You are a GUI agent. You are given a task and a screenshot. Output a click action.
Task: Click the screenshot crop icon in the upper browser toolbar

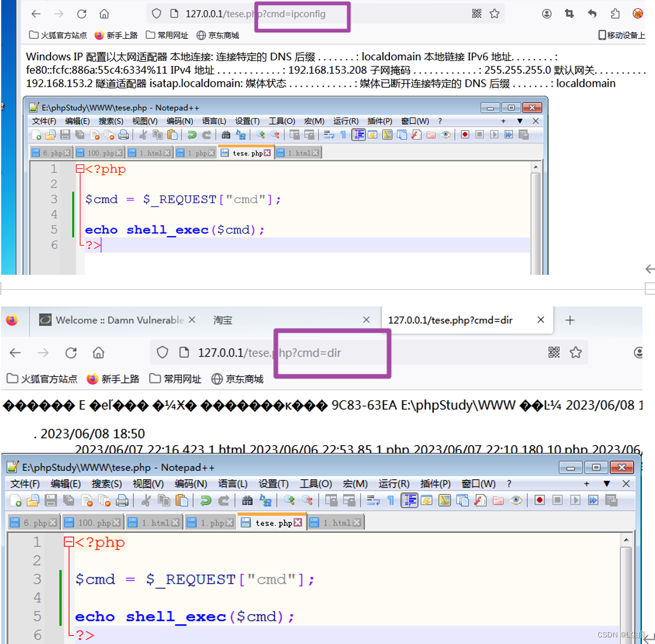click(570, 14)
